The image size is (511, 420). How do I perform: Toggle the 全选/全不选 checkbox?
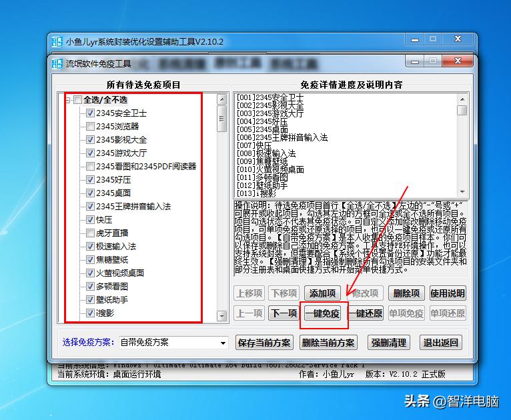point(77,99)
